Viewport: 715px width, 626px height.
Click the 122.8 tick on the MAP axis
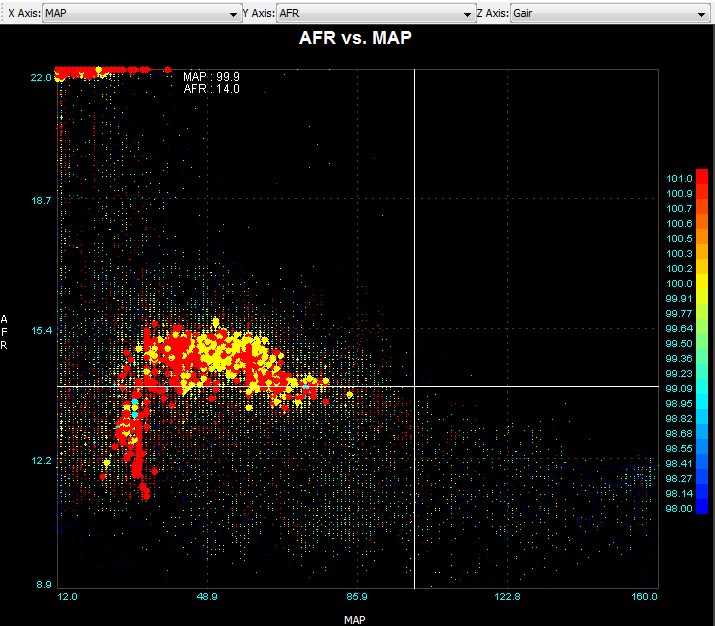click(x=507, y=597)
